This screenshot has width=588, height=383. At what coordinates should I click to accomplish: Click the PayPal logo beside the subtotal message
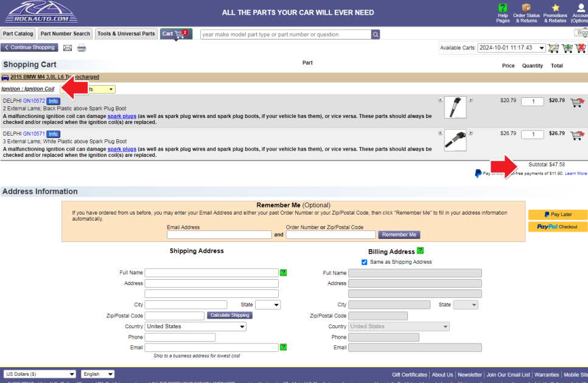pos(478,173)
